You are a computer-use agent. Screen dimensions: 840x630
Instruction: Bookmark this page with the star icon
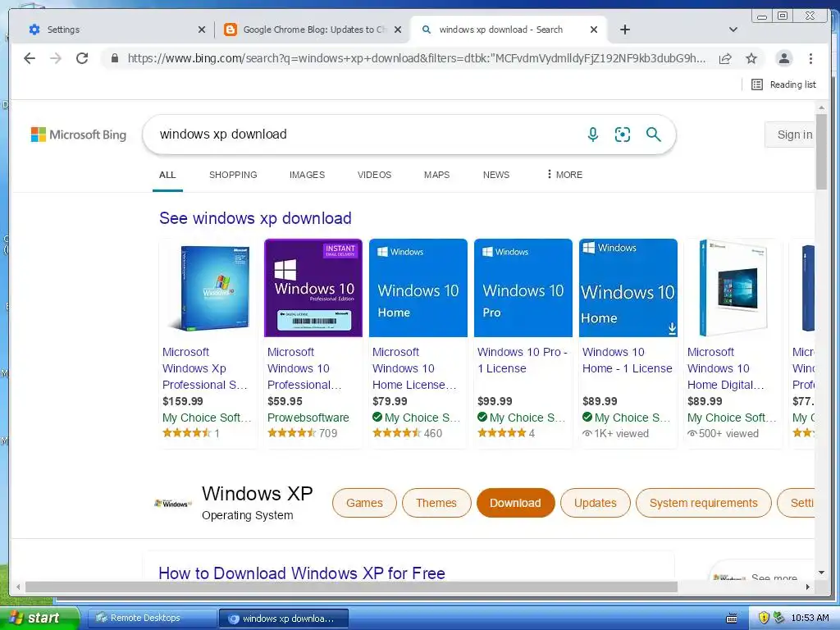[751, 58]
